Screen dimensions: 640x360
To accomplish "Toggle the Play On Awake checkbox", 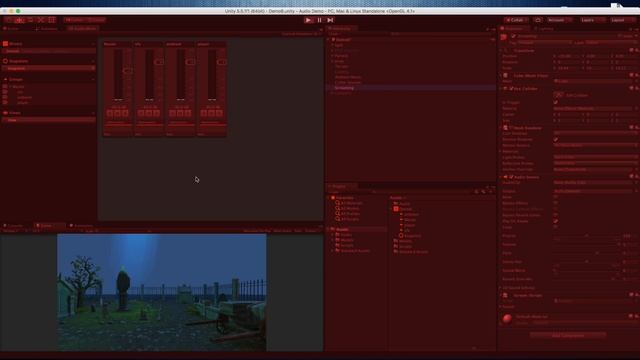I will [x=556, y=221].
